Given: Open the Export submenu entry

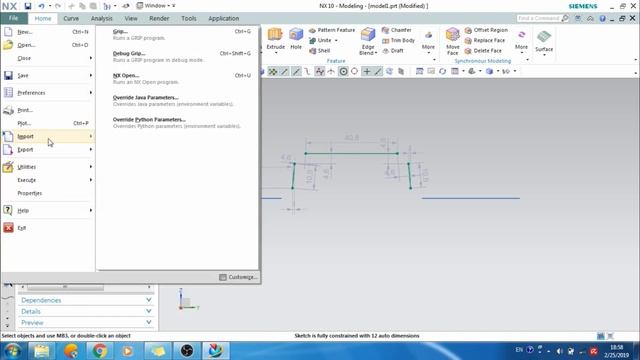Looking at the screenshot, I should pyautogui.click(x=48, y=149).
